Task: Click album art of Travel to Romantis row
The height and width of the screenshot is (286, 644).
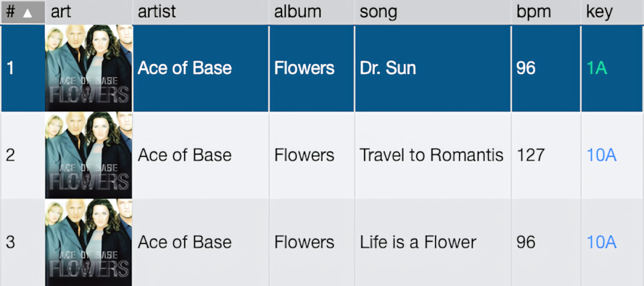Action: point(88,155)
